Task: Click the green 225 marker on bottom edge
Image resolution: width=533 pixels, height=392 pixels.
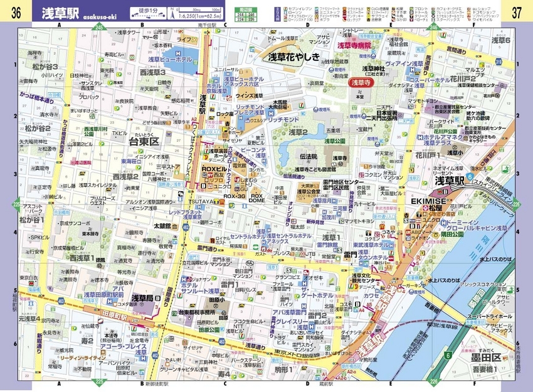Action: point(99,382)
